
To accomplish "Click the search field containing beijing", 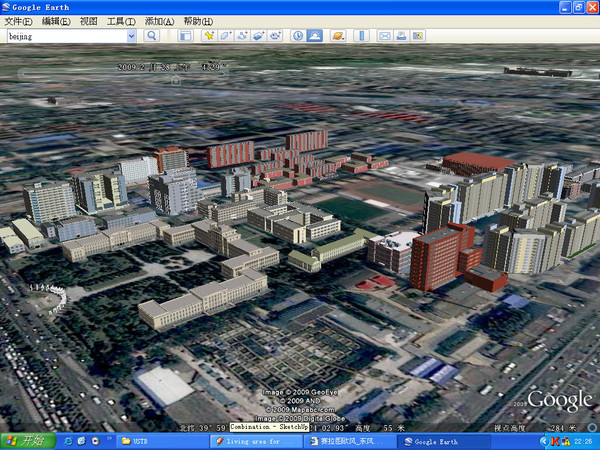I will [x=64, y=36].
